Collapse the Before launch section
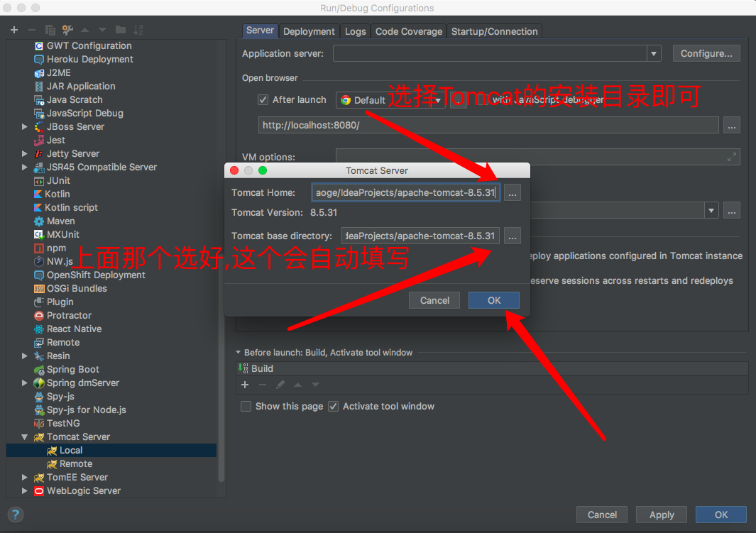The image size is (756, 533). pyautogui.click(x=239, y=352)
